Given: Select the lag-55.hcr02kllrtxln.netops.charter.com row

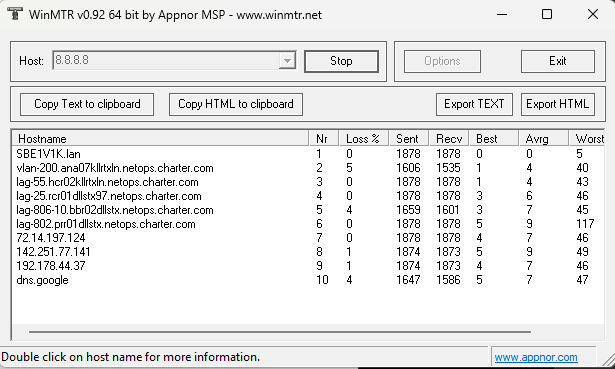Looking at the screenshot, I should pyautogui.click(x=308, y=182).
